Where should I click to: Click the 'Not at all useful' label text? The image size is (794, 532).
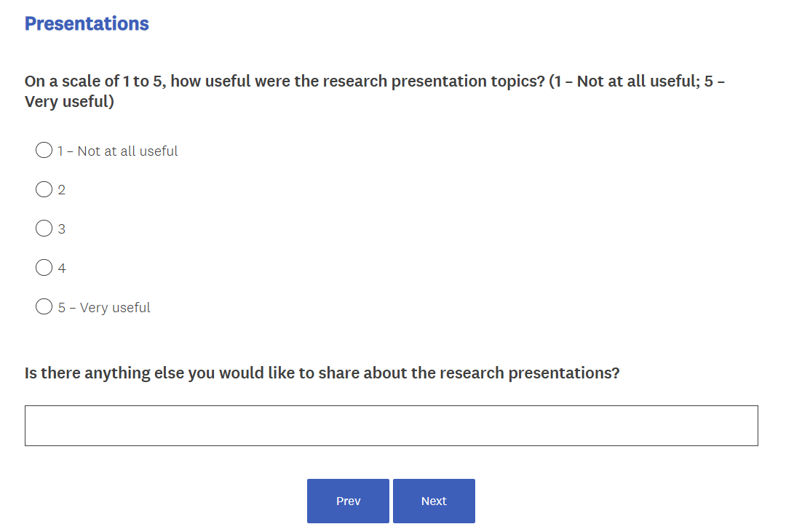coord(127,151)
